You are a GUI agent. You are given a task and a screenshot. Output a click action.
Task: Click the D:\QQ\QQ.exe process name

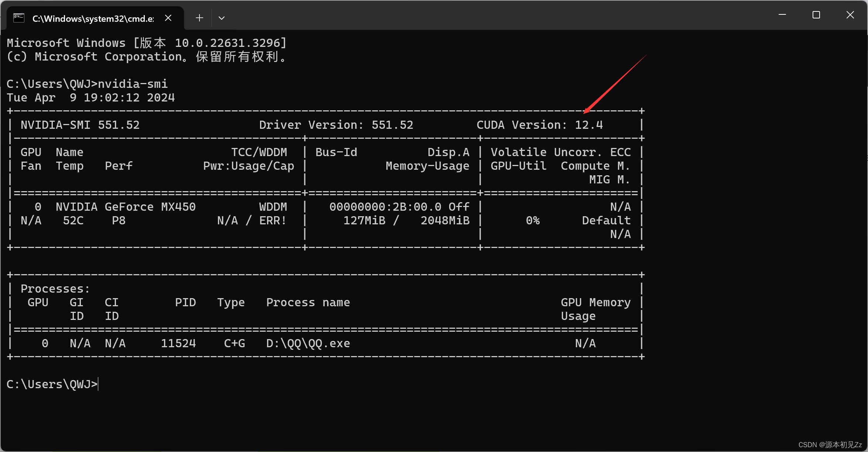pyautogui.click(x=308, y=344)
